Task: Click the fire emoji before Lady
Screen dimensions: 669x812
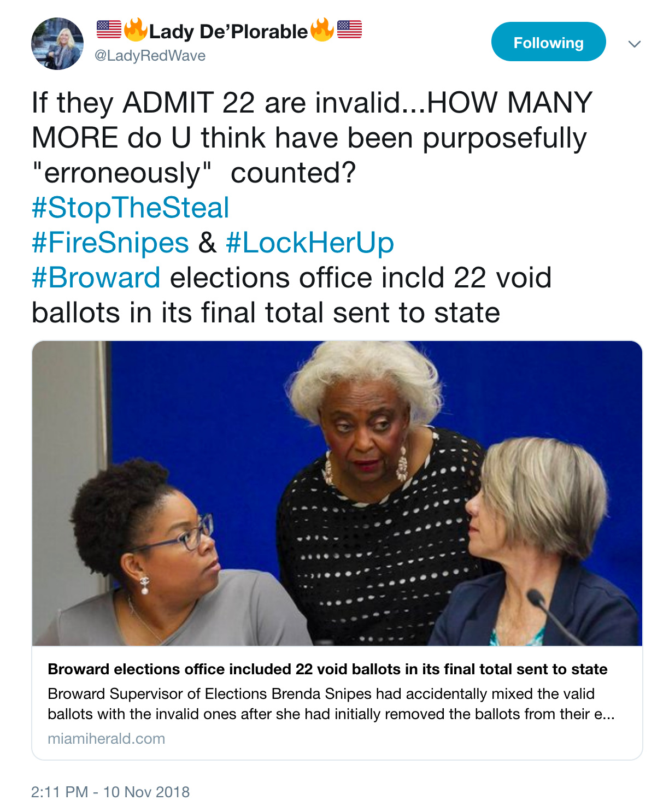Action: click(x=135, y=30)
